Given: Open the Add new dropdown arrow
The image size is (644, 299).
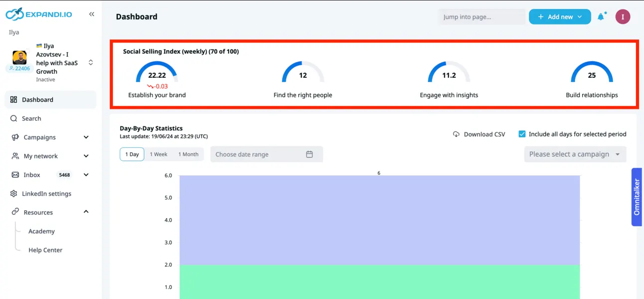Looking at the screenshot, I should pos(580,17).
